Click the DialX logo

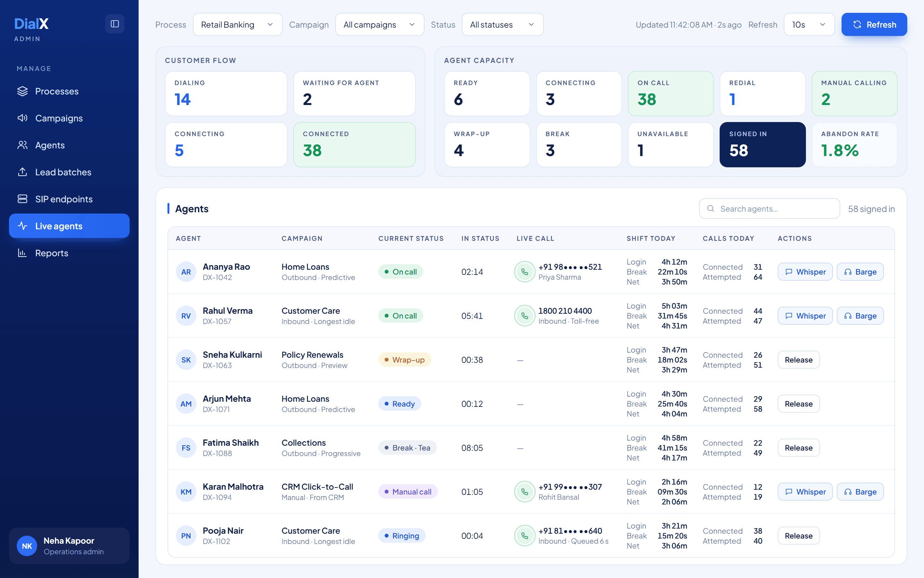point(31,24)
